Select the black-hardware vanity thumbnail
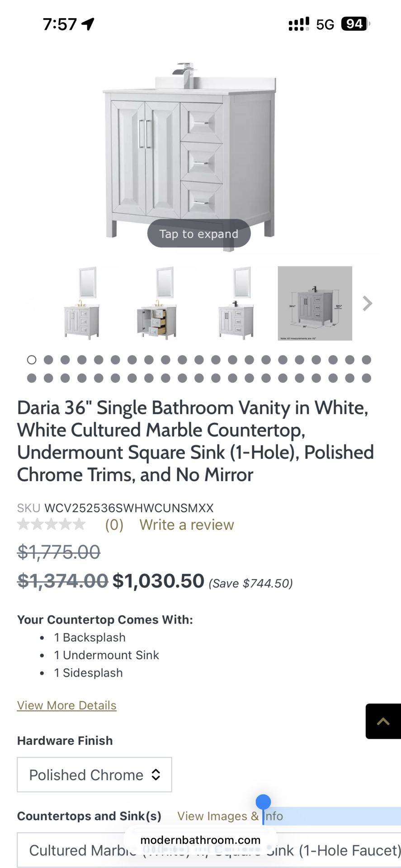Screen dimensions: 401x868 point(236,303)
